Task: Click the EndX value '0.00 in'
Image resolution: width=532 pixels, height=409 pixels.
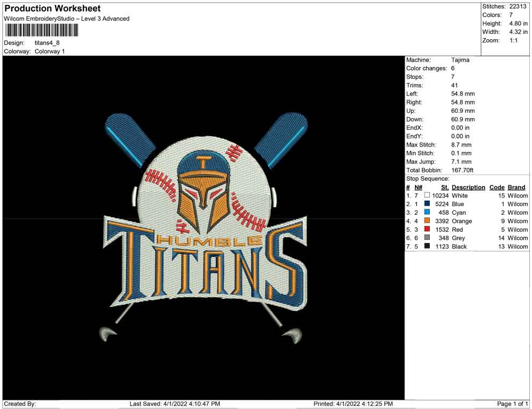Action: [x=461, y=128]
